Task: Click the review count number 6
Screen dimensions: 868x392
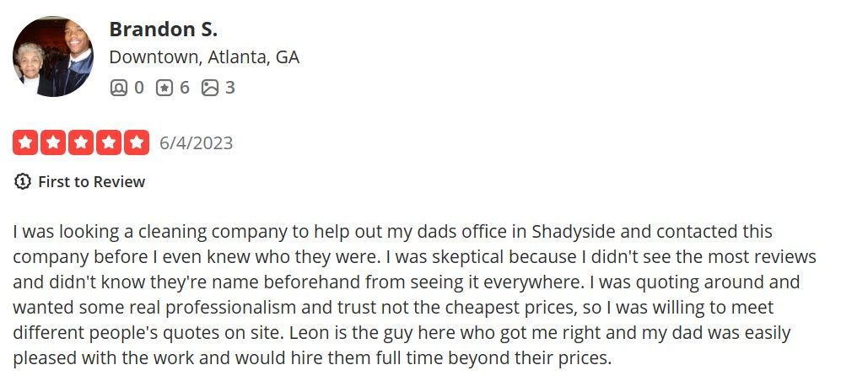Action: [x=185, y=87]
